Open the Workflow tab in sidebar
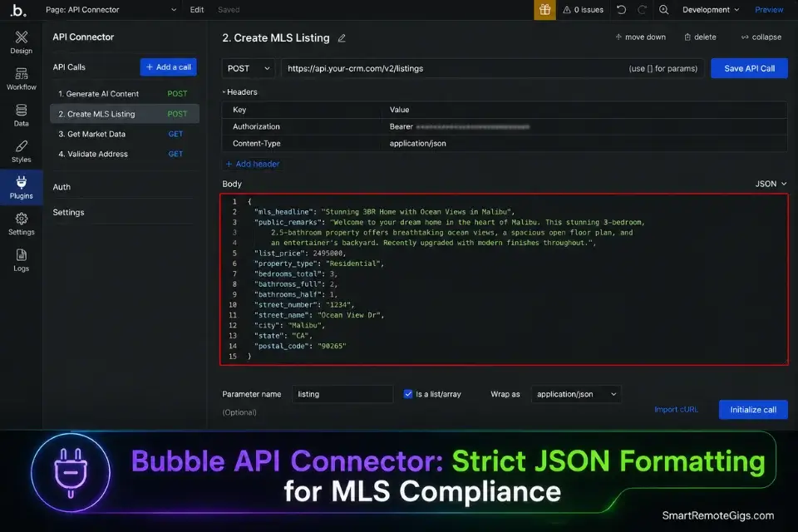Viewport: 798px width, 532px height. point(21,79)
